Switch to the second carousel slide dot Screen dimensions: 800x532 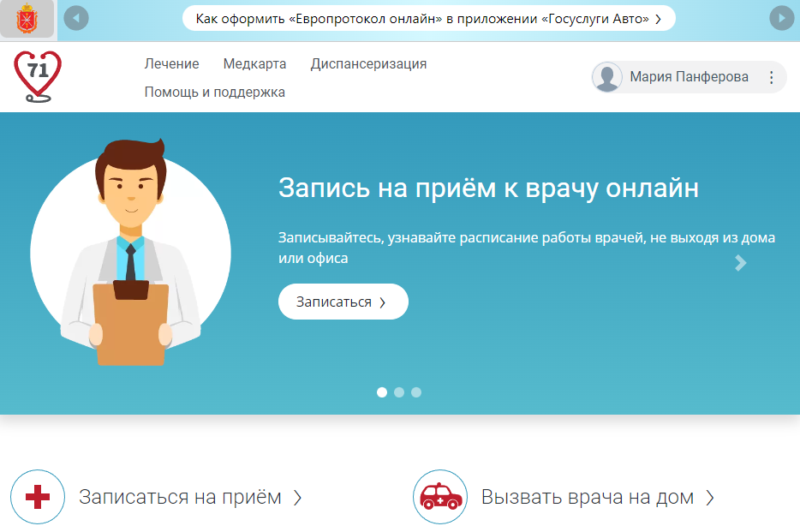pyautogui.click(x=399, y=392)
